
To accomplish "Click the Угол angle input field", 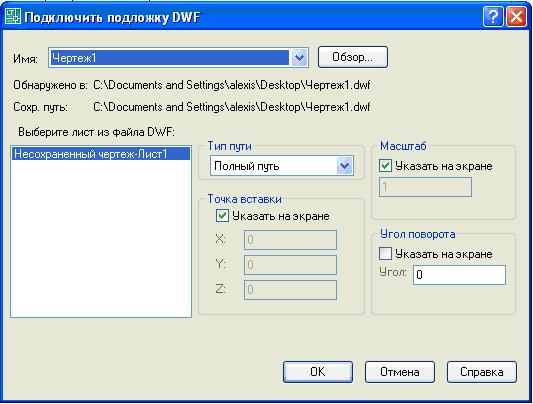I will [x=459, y=275].
